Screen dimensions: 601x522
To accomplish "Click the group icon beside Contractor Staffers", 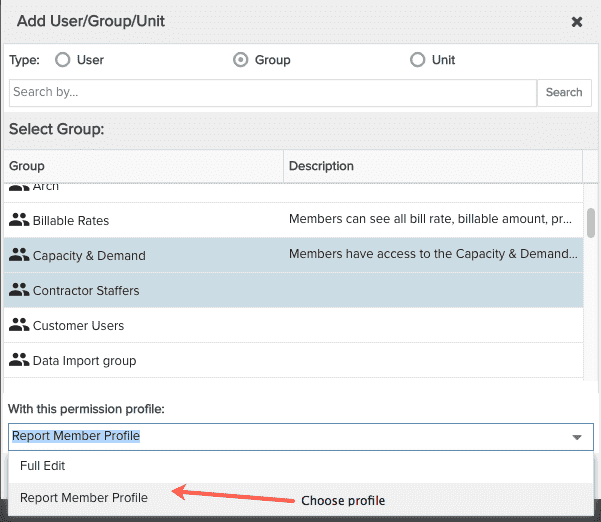I will coord(19,290).
